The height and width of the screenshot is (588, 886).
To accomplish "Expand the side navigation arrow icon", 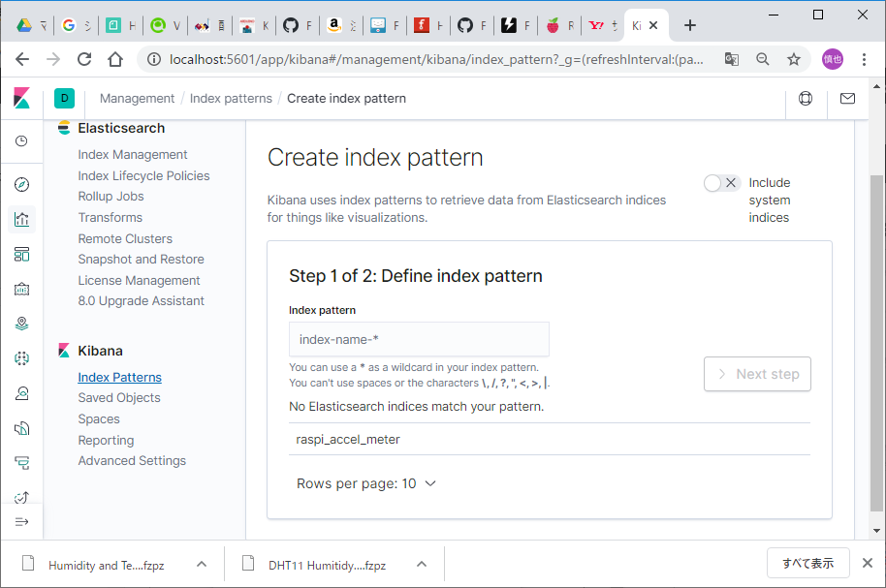I will tap(21, 522).
